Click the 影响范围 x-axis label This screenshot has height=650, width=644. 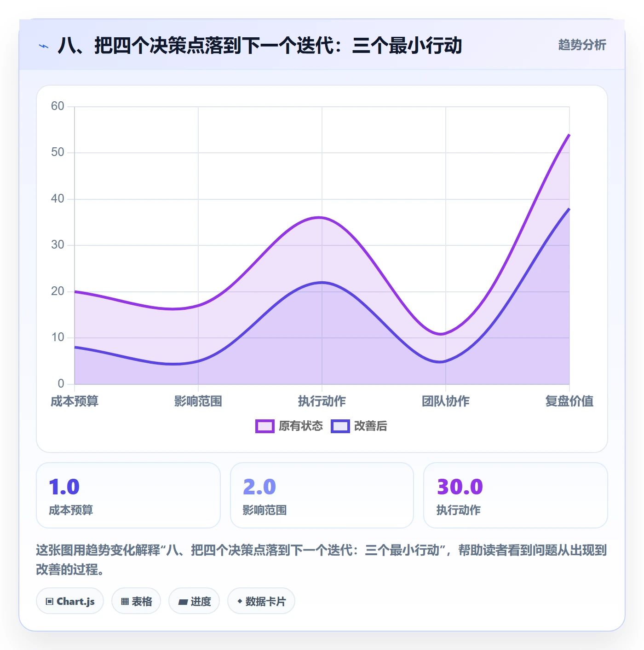pos(198,401)
